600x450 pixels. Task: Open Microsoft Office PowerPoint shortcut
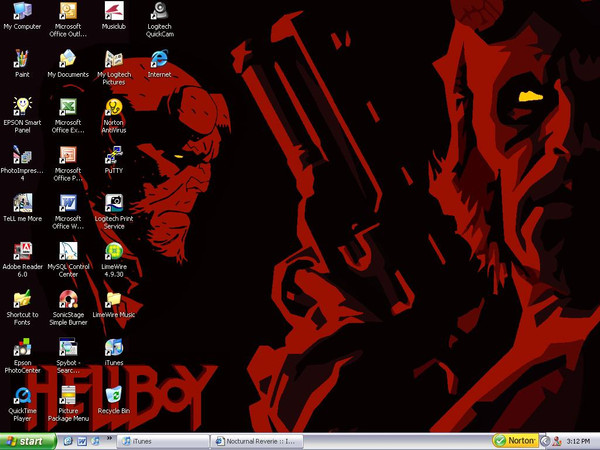(68, 163)
